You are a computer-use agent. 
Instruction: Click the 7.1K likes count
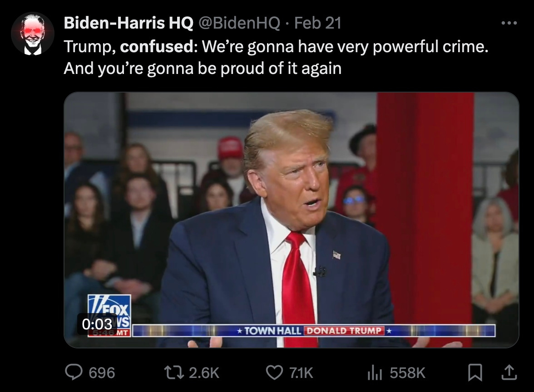301,373
